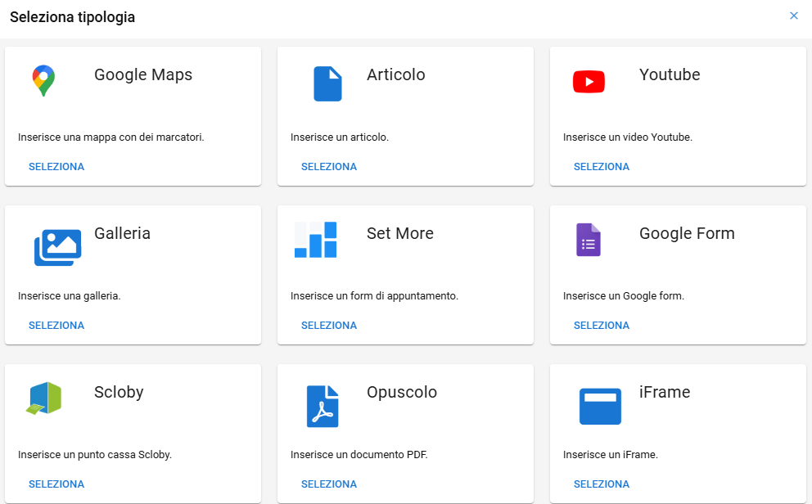812x504 pixels.
Task: Pick Seleziona on the Set More card
Action: point(329,326)
